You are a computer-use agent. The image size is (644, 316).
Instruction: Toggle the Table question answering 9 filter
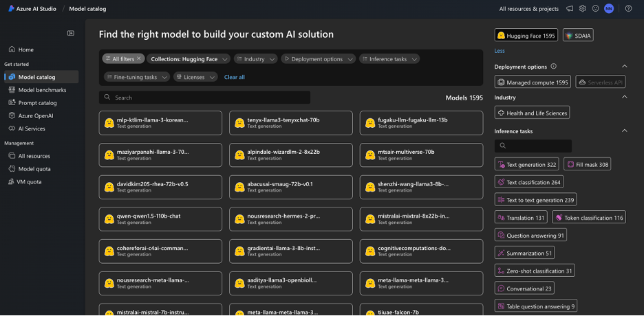pos(536,306)
